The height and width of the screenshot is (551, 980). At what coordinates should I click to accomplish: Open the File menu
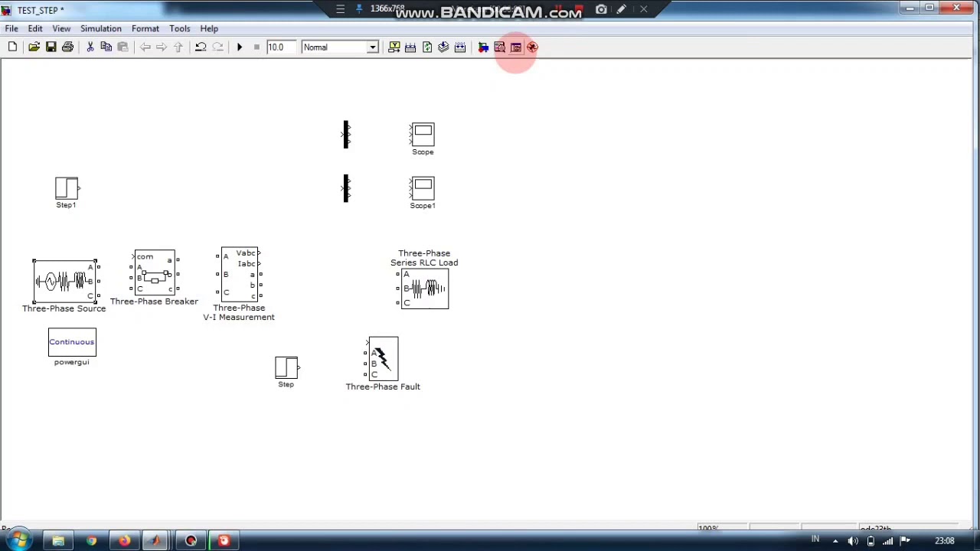(x=11, y=28)
